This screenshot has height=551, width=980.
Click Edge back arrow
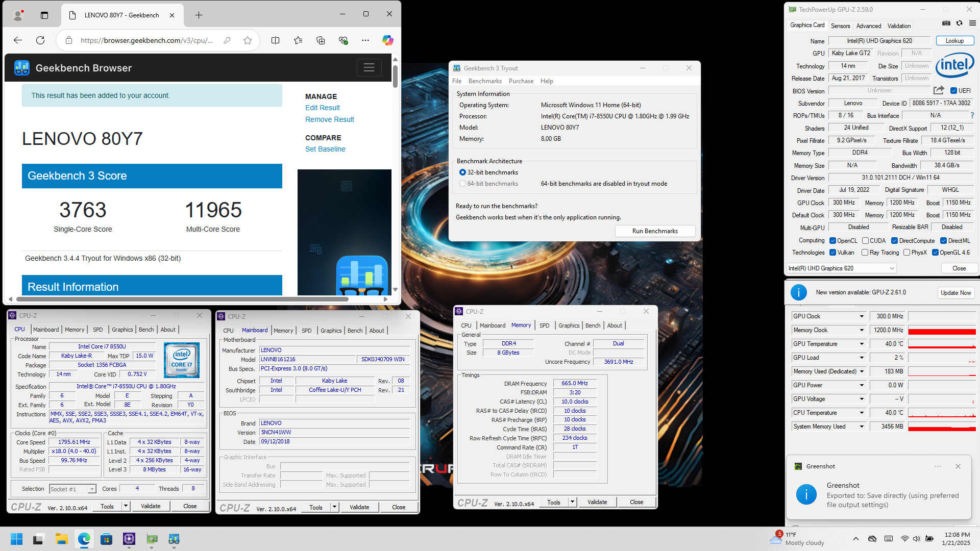(18, 40)
